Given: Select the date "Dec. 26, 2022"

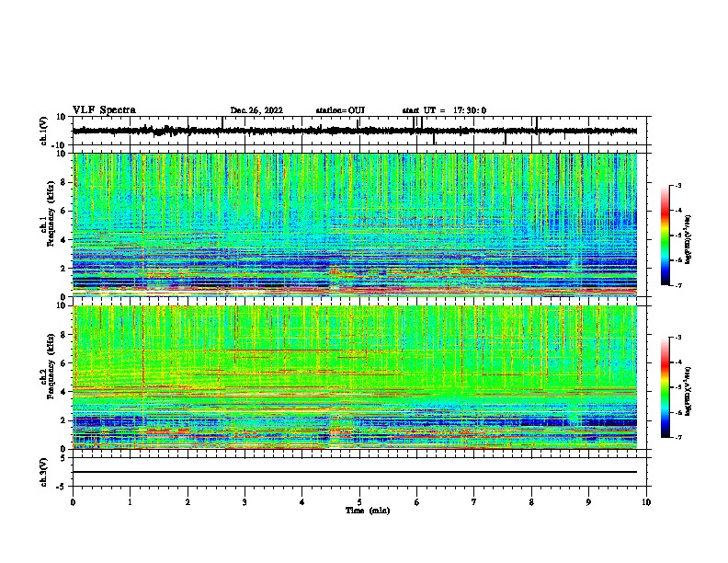Looking at the screenshot, I should 256,110.
